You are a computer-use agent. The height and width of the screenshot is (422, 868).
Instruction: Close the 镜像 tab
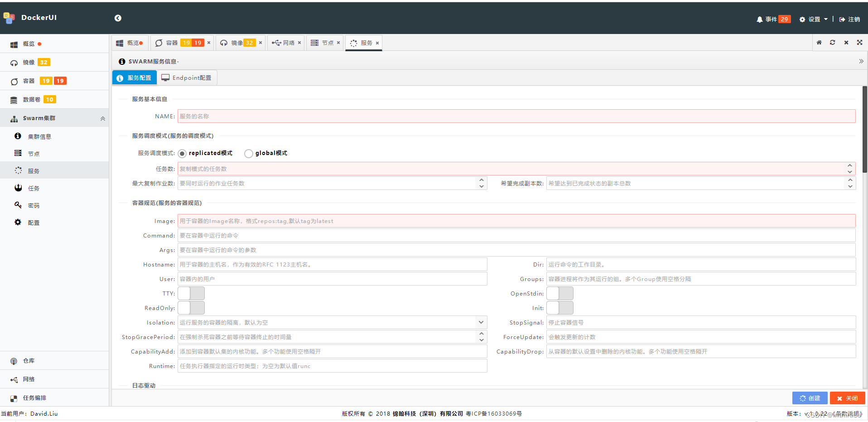point(260,43)
